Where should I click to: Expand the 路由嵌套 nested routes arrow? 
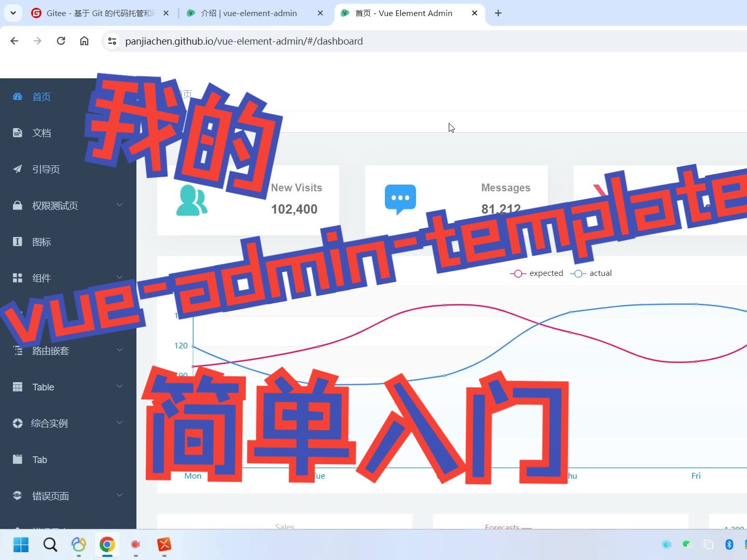pyautogui.click(x=119, y=351)
